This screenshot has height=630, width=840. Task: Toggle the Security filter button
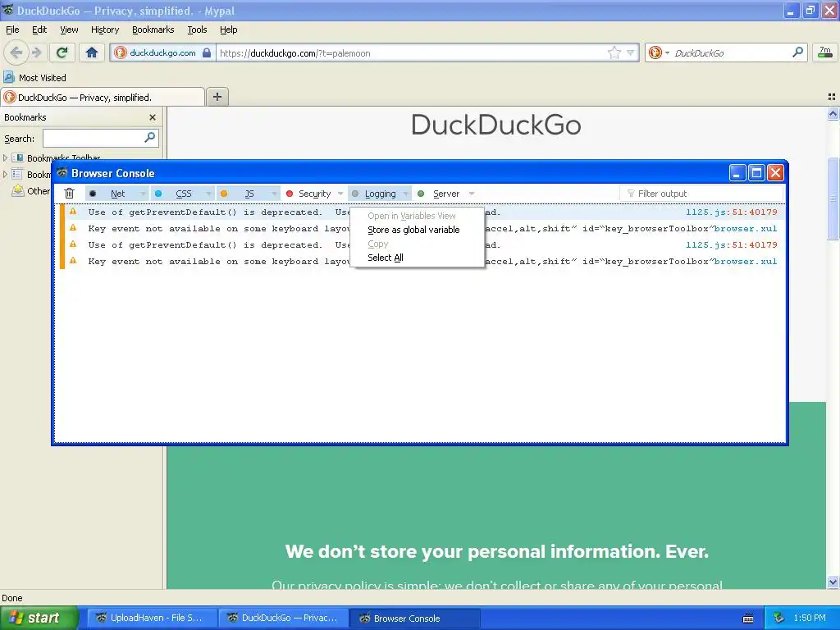[x=308, y=194]
